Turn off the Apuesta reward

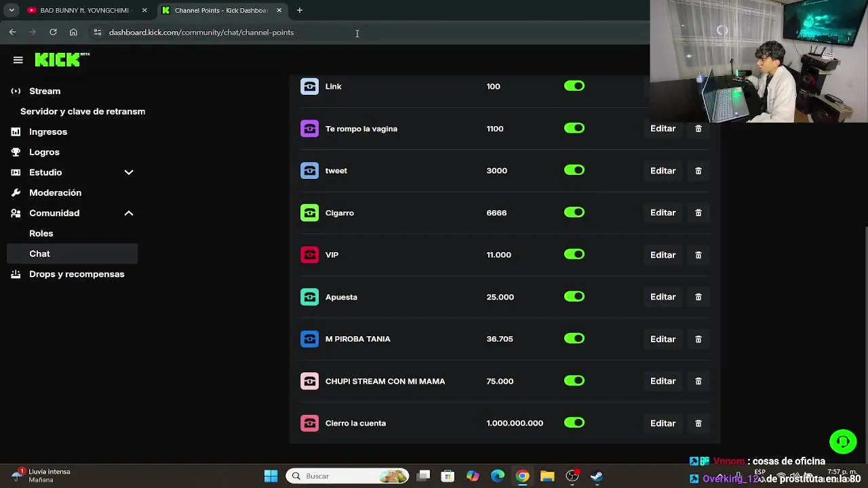[x=574, y=296]
